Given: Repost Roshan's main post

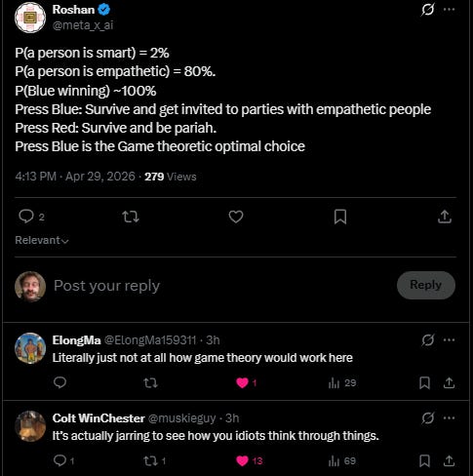Looking at the screenshot, I should (131, 217).
